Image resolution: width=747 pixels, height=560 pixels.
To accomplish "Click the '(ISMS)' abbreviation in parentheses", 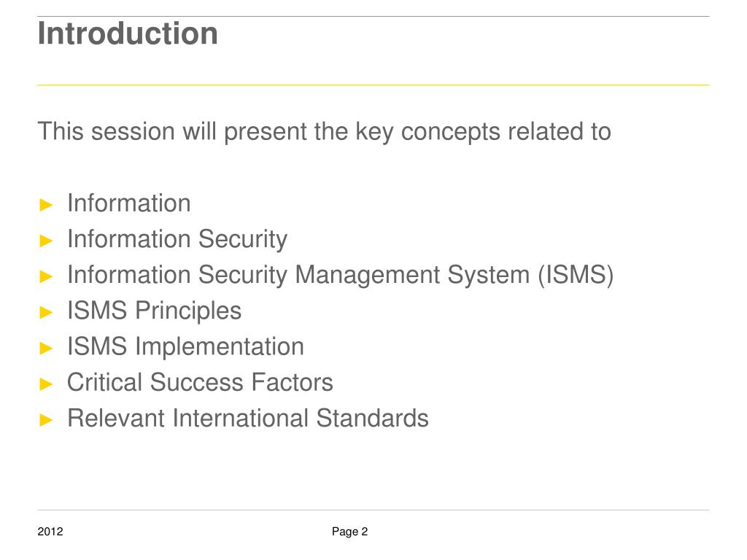I will click(x=576, y=276).
